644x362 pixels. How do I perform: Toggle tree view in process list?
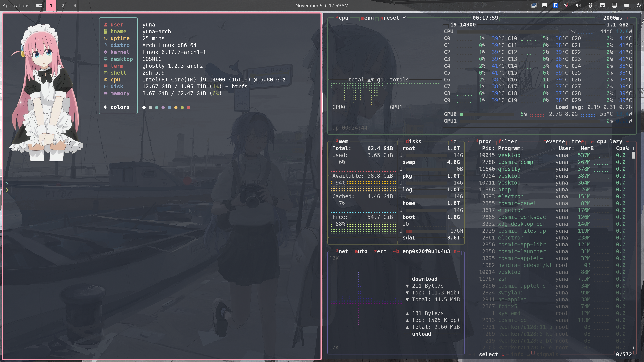coord(577,141)
